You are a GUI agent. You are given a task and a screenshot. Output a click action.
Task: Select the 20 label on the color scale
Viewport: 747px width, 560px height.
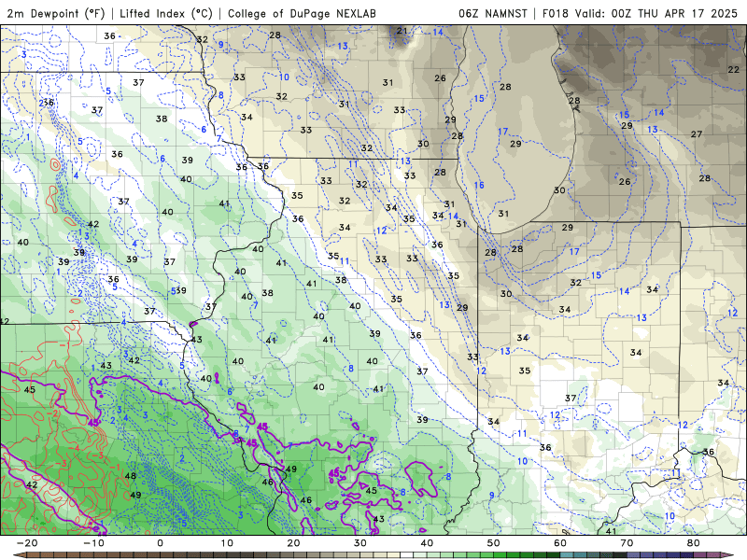click(x=293, y=543)
